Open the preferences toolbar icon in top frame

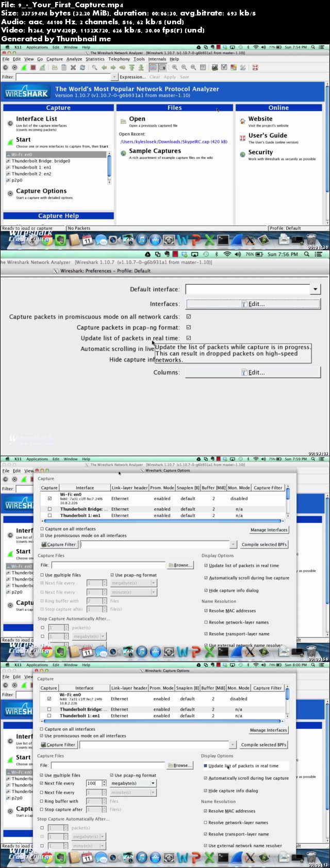[242, 68]
